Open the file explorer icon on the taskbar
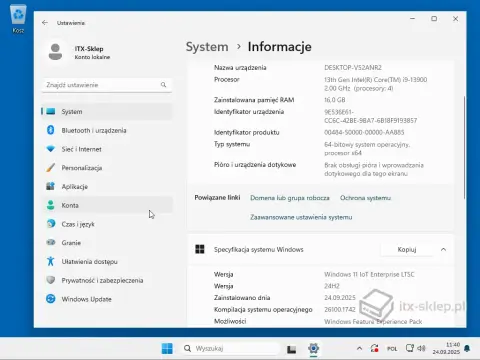Screen dimensions: 480x360 [292, 349]
